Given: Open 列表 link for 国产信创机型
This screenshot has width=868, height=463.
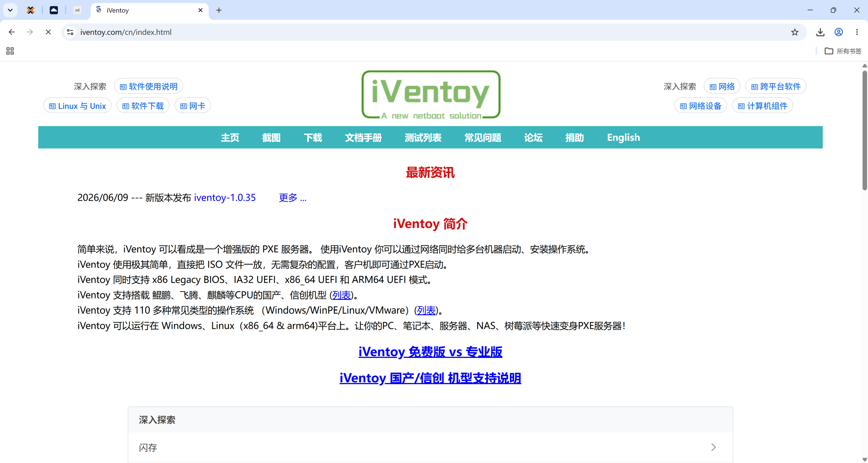Looking at the screenshot, I should (341, 295).
